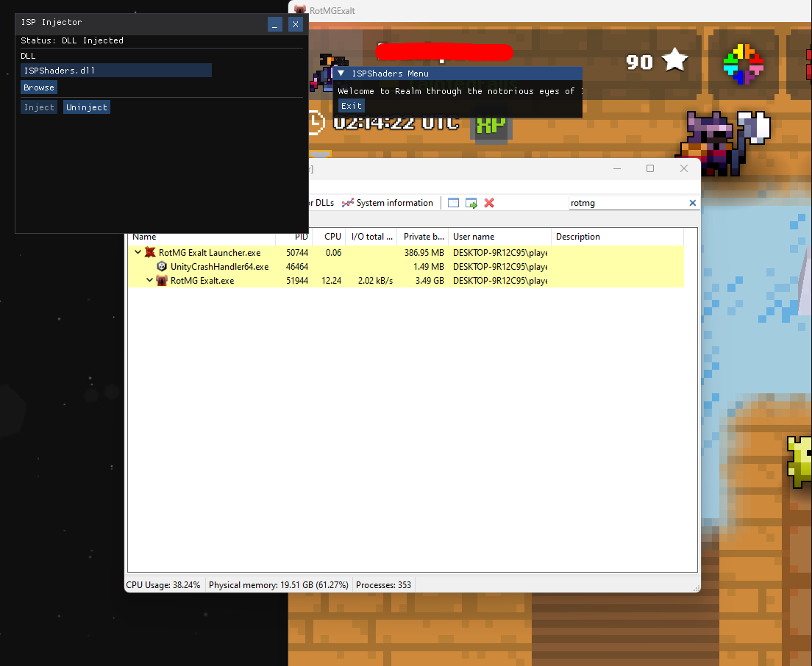Sort by the Private bytes column header
812x666 pixels.
click(x=423, y=237)
